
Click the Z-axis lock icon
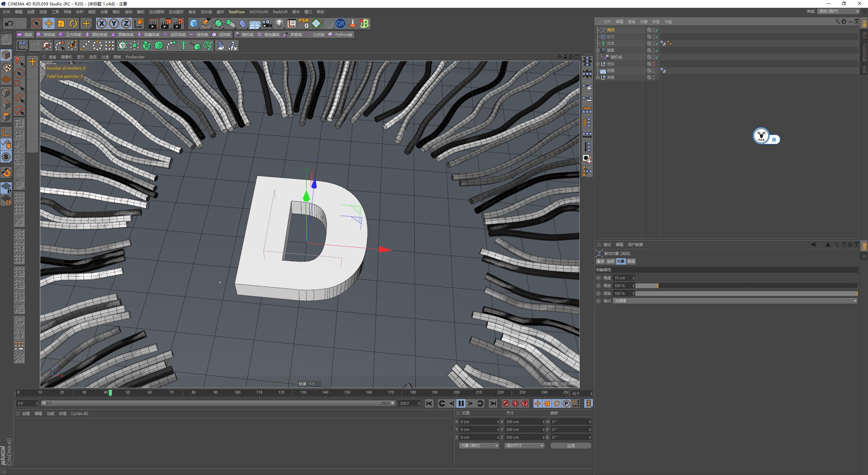(126, 23)
